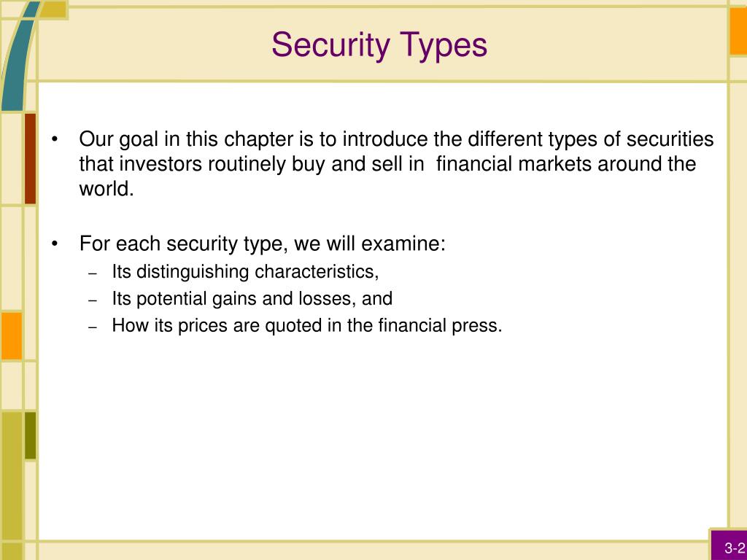Screen dimensions: 747x560
Task: Select the slide number 3-2 box
Action: (x=729, y=545)
